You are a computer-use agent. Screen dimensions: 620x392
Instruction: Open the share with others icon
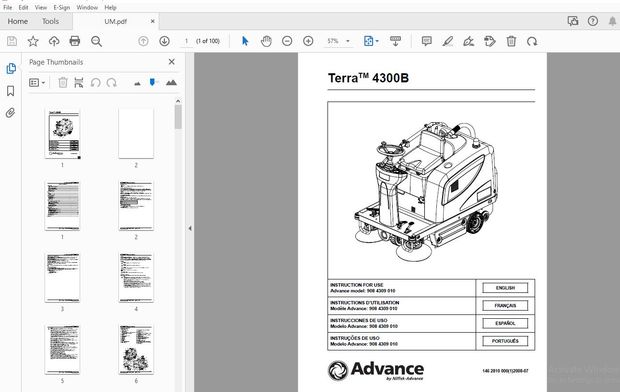pyautogui.click(x=573, y=21)
